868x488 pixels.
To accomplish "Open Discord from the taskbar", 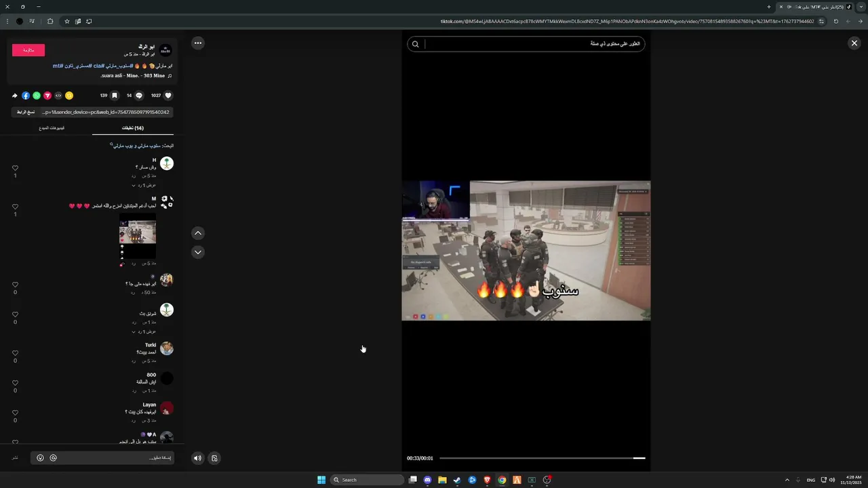I will point(427,480).
